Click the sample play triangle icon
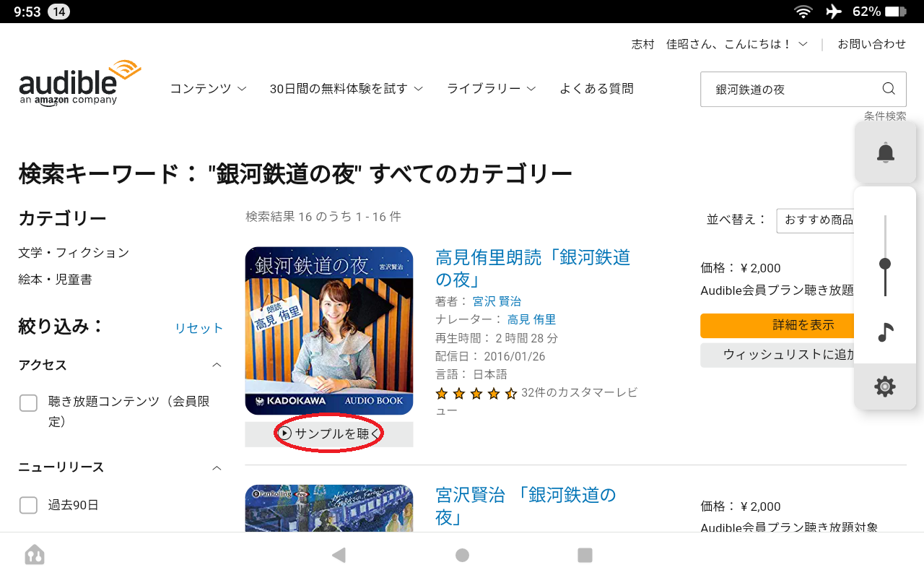 (285, 433)
